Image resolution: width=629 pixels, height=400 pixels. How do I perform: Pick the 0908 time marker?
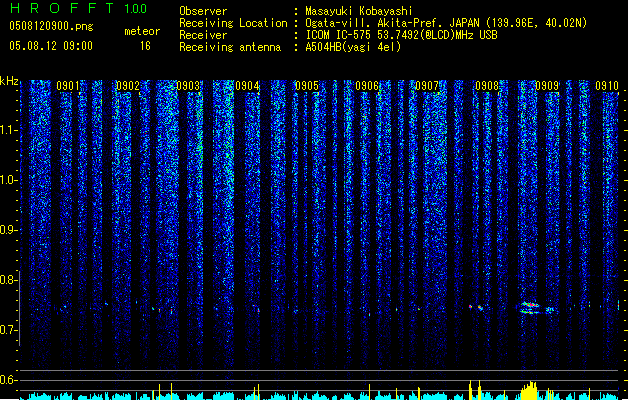click(487, 86)
